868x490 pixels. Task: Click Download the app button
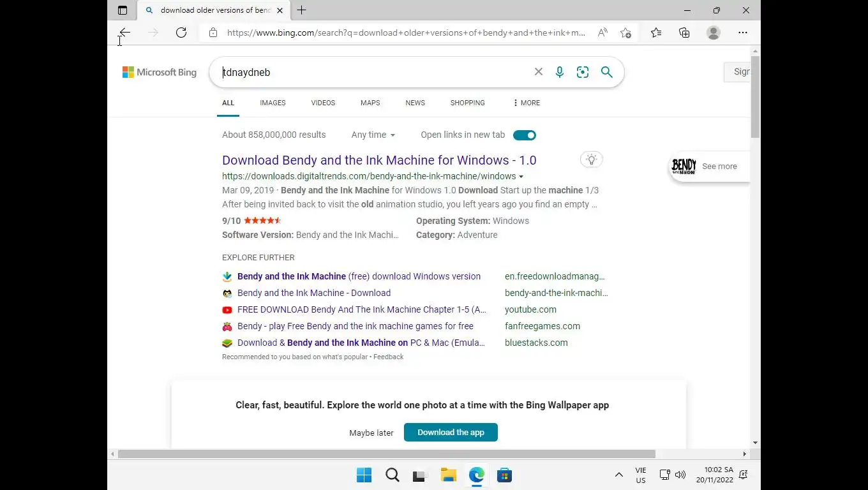[x=451, y=432]
